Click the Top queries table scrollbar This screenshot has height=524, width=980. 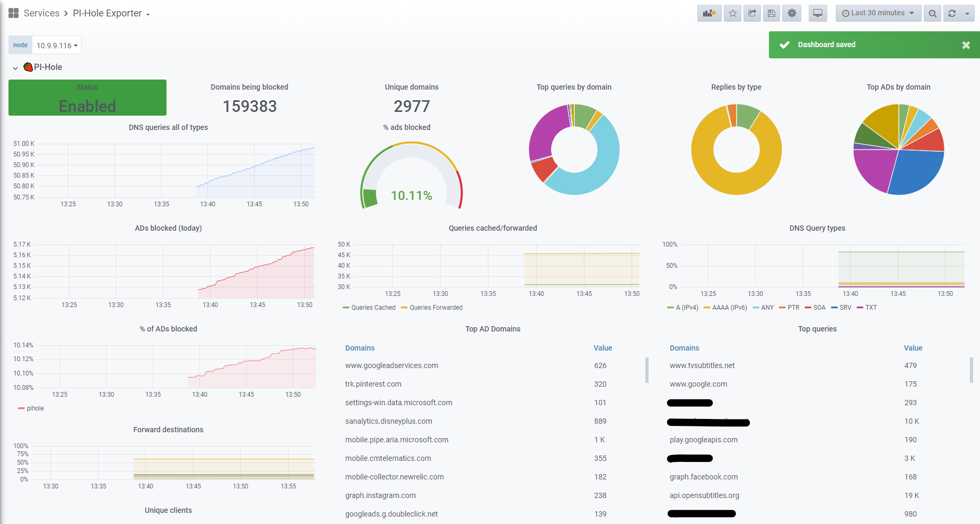(972, 370)
